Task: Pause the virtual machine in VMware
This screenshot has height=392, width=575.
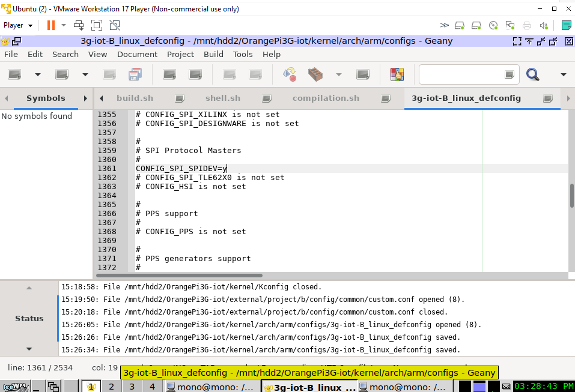Action: point(51,25)
